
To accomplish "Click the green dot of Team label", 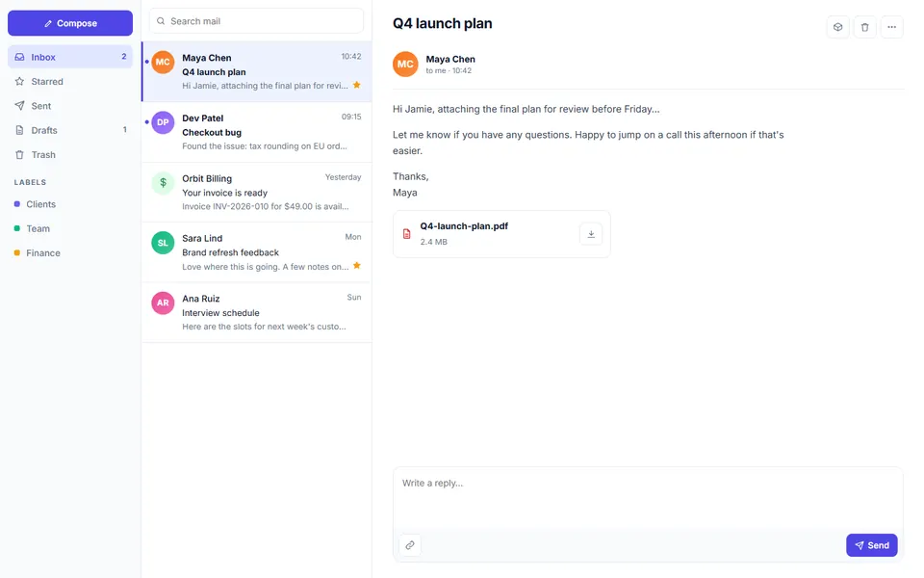I will [x=17, y=228].
